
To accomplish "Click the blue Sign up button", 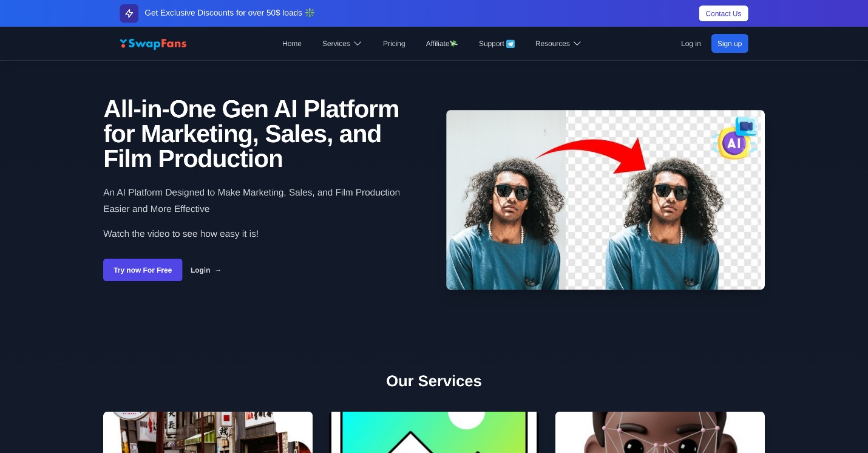I will [x=729, y=44].
